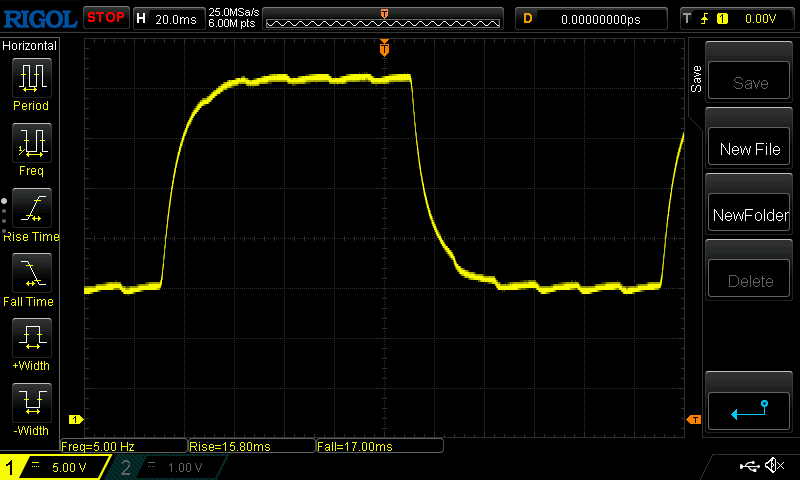Click the orange trigger position marker
This screenshot has height=480, width=800.
(384, 48)
